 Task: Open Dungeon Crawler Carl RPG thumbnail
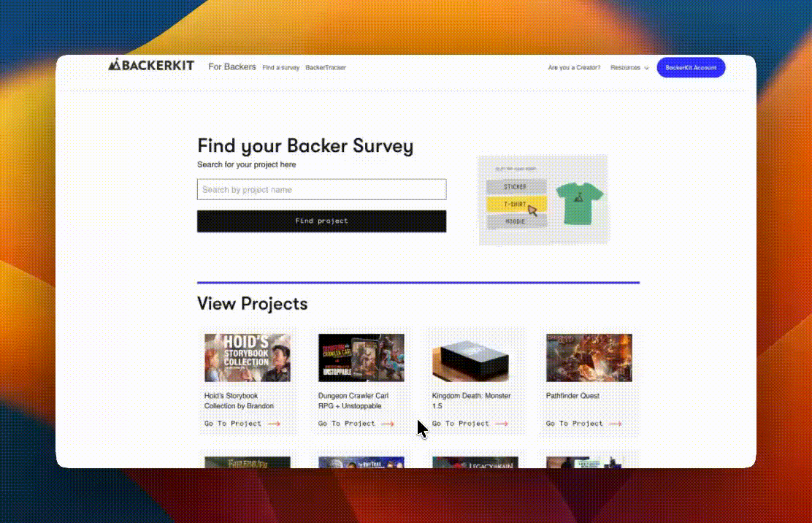point(361,358)
